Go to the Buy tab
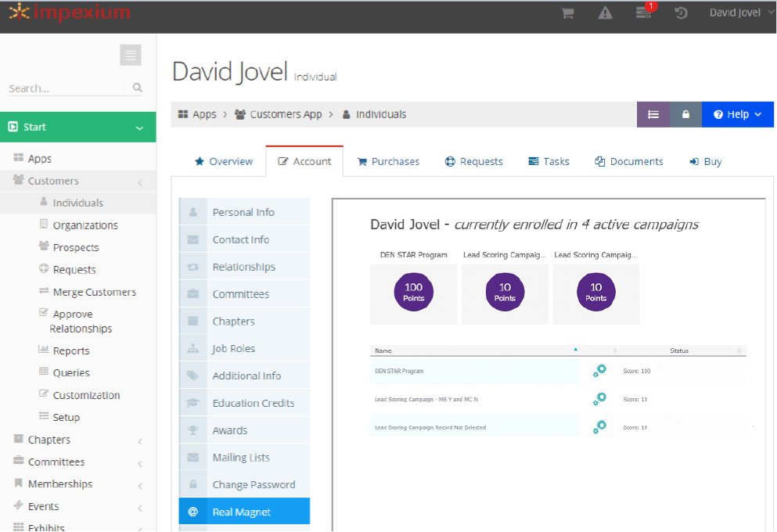The width and height of the screenshot is (777, 532). pos(706,161)
